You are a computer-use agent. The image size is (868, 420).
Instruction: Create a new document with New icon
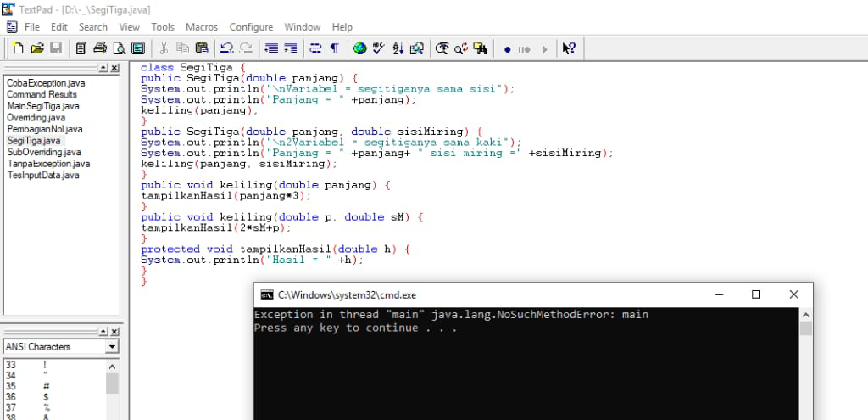pyautogui.click(x=19, y=48)
